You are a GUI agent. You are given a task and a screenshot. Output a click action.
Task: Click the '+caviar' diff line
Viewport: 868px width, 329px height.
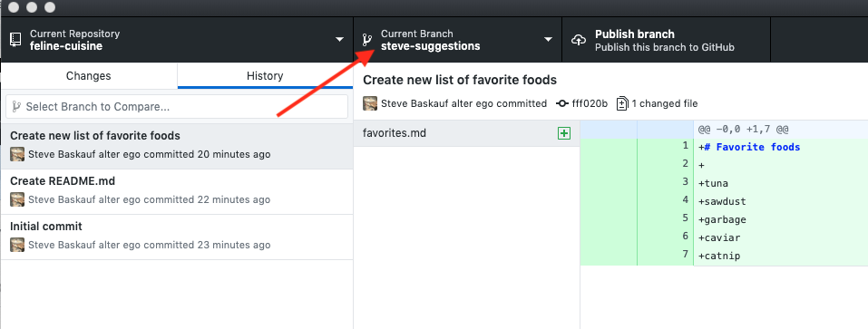pyautogui.click(x=719, y=237)
